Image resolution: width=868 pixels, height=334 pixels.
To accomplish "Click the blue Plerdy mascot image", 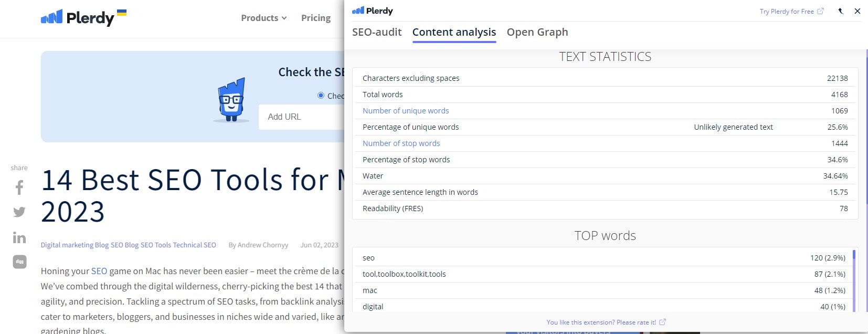I will (x=231, y=100).
